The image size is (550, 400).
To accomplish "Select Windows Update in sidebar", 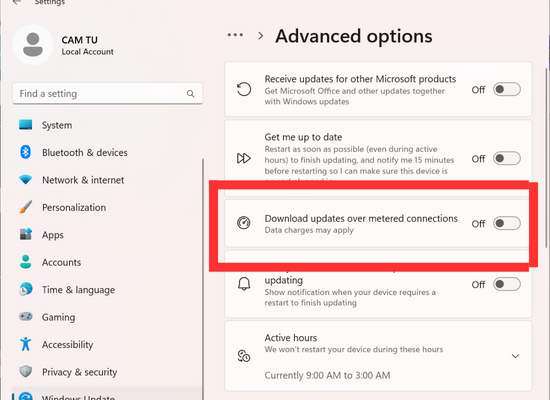I will [107, 394].
